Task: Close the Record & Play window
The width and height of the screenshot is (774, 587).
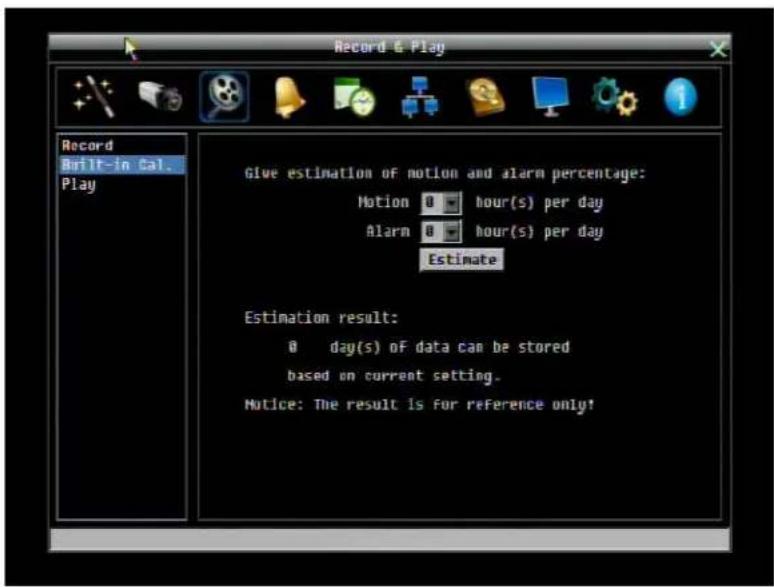Action: point(718,49)
